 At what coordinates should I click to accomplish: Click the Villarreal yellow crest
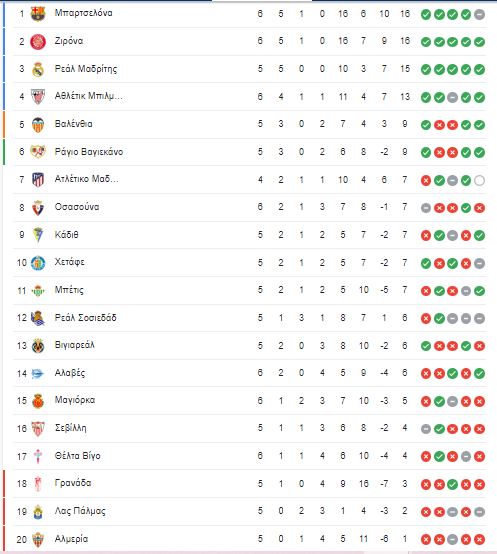[x=38, y=346]
